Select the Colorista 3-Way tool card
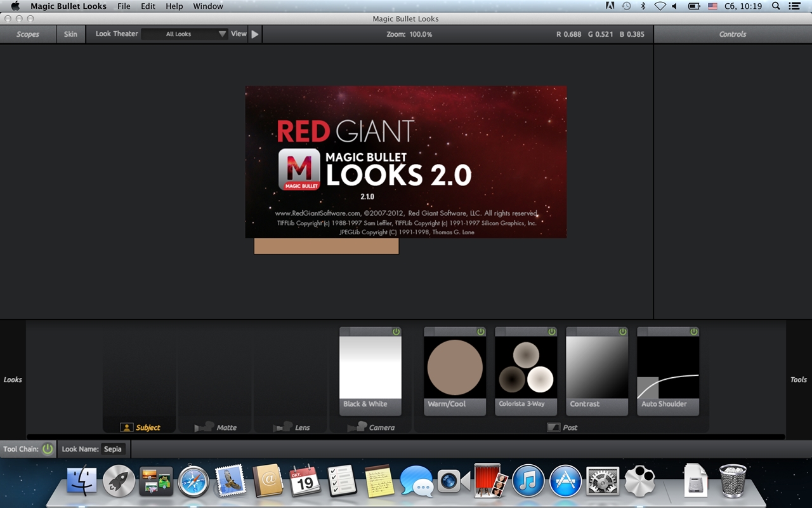This screenshot has width=812, height=508. click(x=526, y=371)
